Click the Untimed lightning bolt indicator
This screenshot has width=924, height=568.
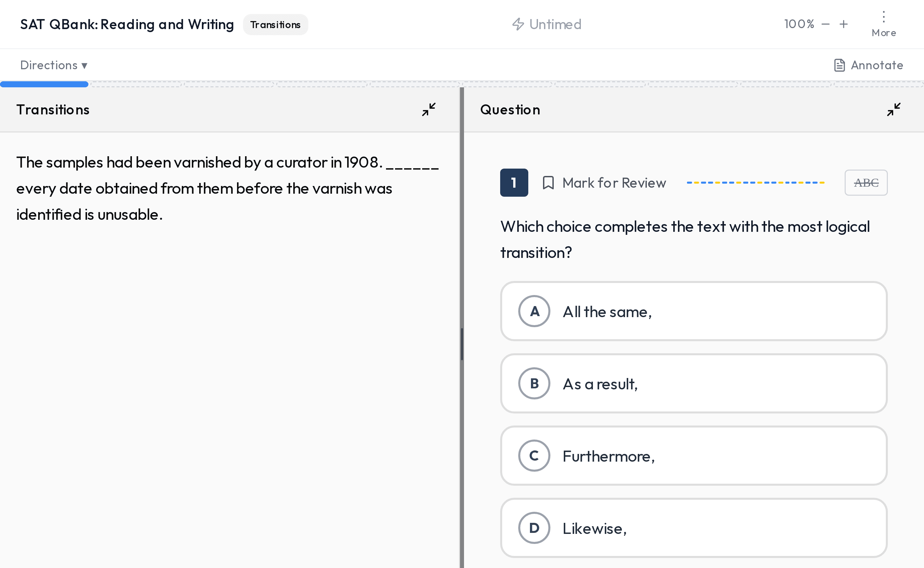546,24
